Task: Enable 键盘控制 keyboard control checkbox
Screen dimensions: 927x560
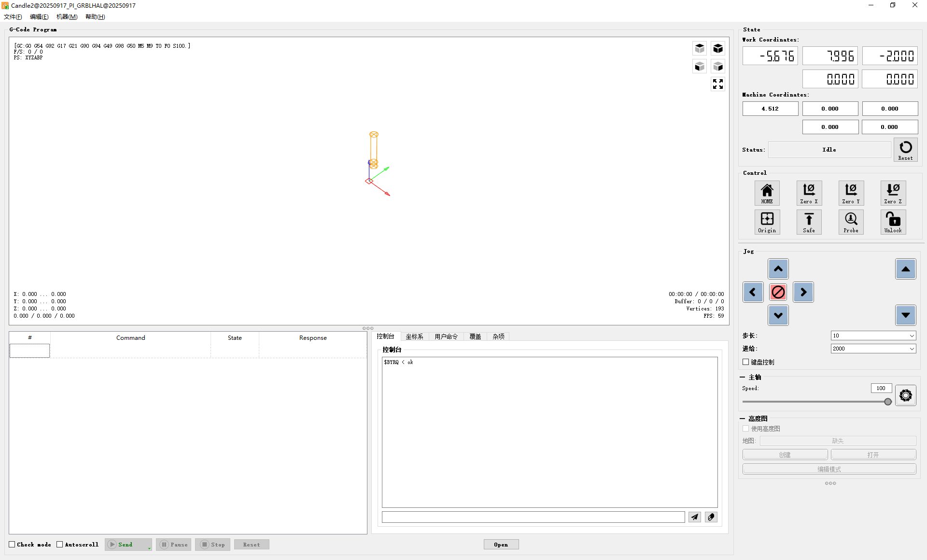Action: click(746, 362)
